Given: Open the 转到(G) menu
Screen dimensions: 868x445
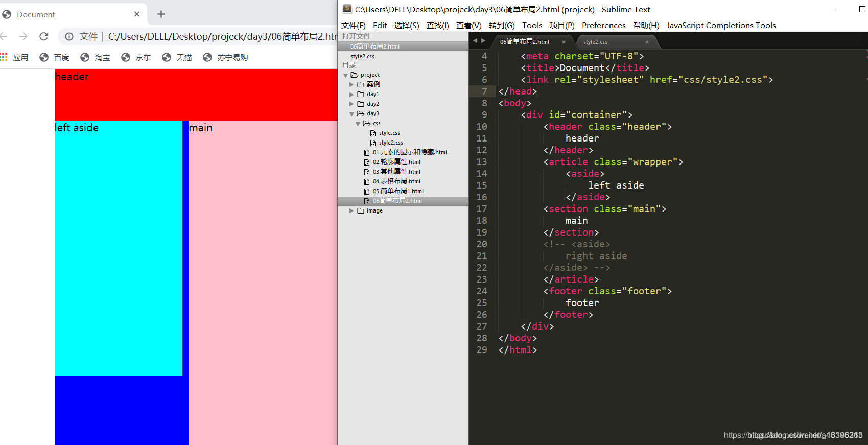Looking at the screenshot, I should click(502, 25).
